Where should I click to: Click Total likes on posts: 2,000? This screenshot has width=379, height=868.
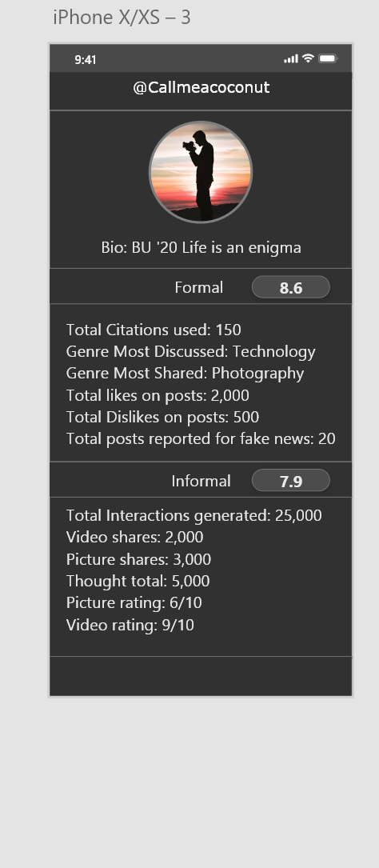point(158,395)
